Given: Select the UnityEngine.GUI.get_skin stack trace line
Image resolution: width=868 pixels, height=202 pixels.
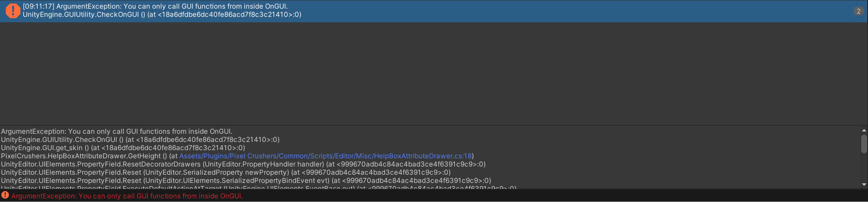Looking at the screenshot, I should pyautogui.click(x=123, y=148).
